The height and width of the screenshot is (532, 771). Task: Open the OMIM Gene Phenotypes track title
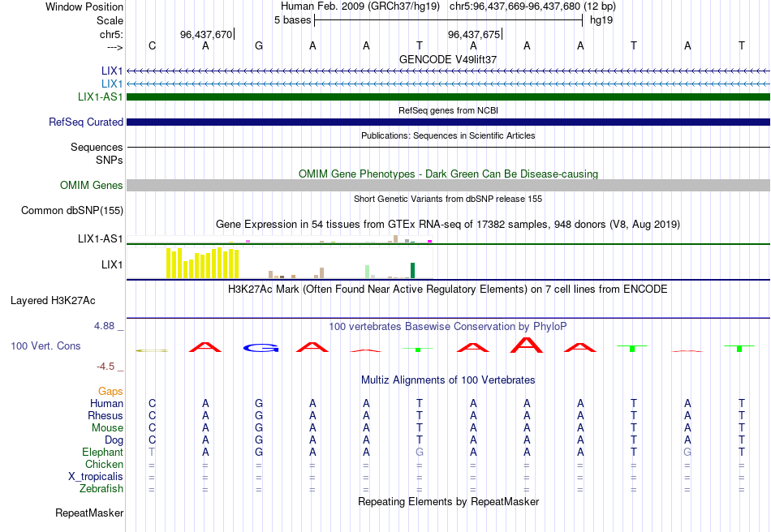tap(449, 174)
